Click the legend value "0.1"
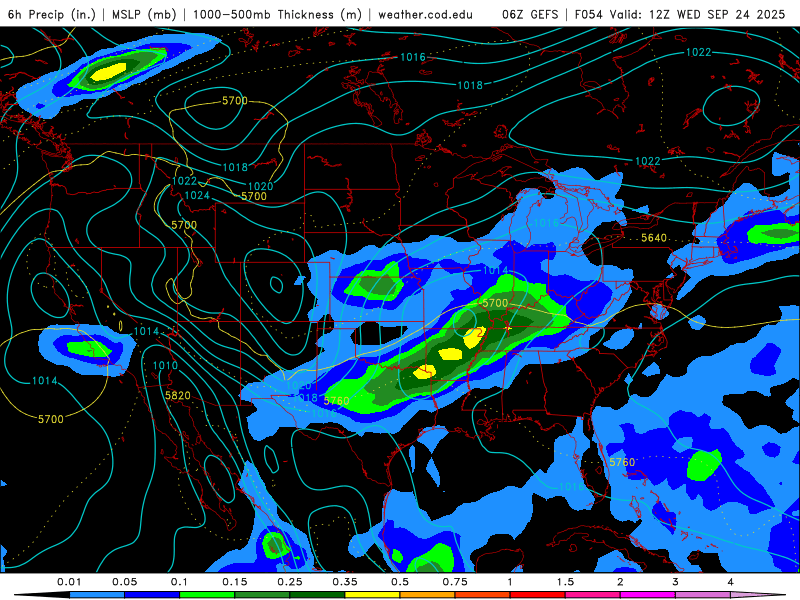This screenshot has width=800, height=600. [x=179, y=582]
